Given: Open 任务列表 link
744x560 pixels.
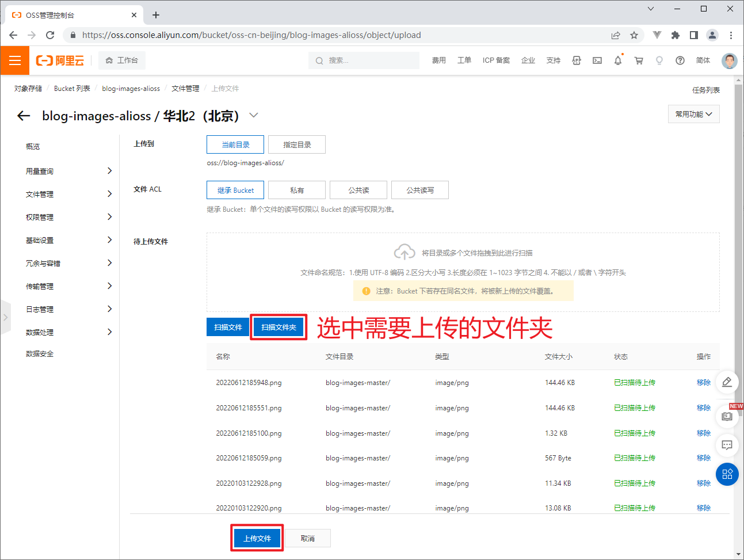Looking at the screenshot, I should click(706, 90).
